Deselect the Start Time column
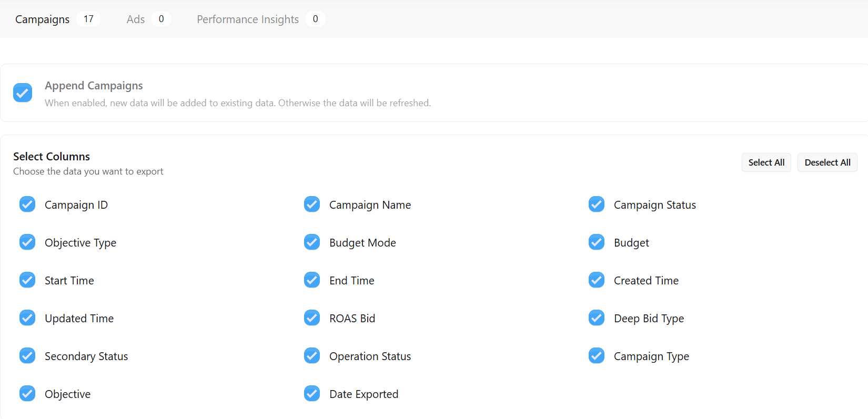The image size is (868, 419). 27,280
